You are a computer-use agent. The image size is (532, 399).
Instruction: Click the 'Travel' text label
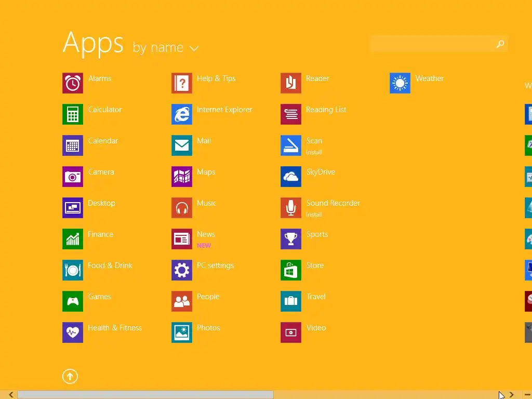click(316, 297)
